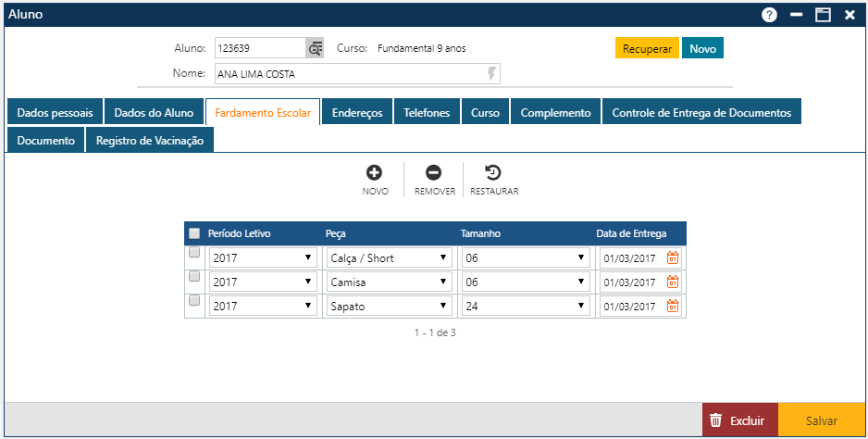Open Tamanho dropdown showing 24

click(525, 306)
